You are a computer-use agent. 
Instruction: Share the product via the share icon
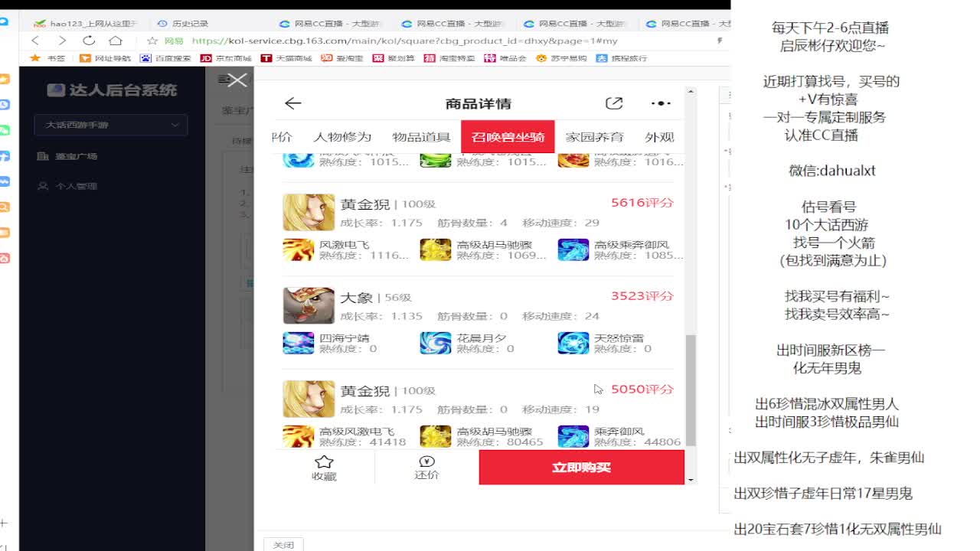click(614, 103)
